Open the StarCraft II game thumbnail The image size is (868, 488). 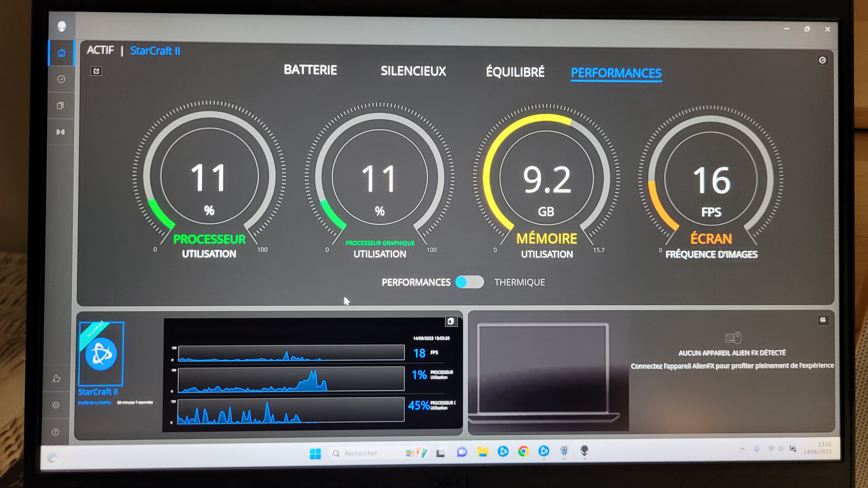[101, 354]
